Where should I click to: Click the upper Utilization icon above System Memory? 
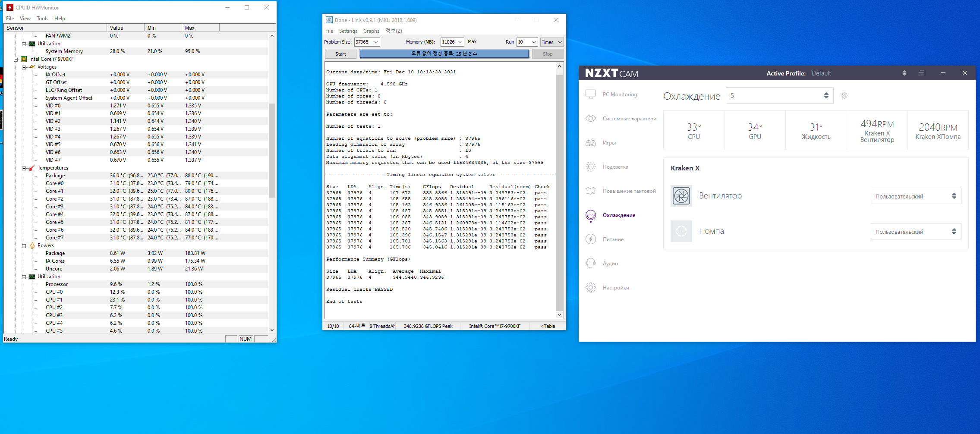32,44
